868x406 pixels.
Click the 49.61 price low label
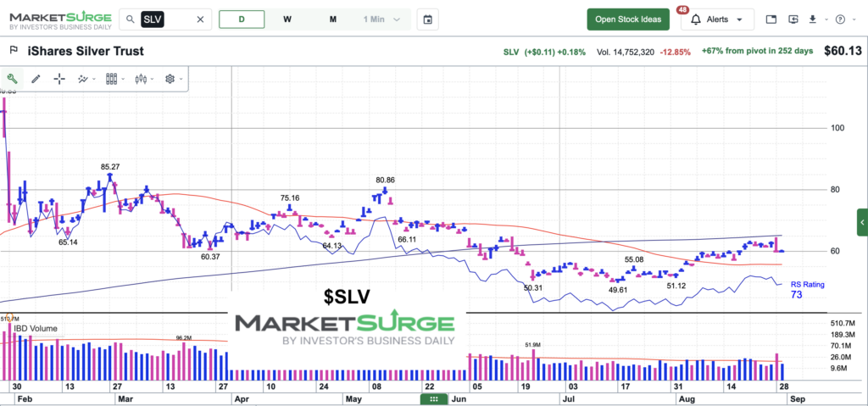pyautogui.click(x=618, y=290)
